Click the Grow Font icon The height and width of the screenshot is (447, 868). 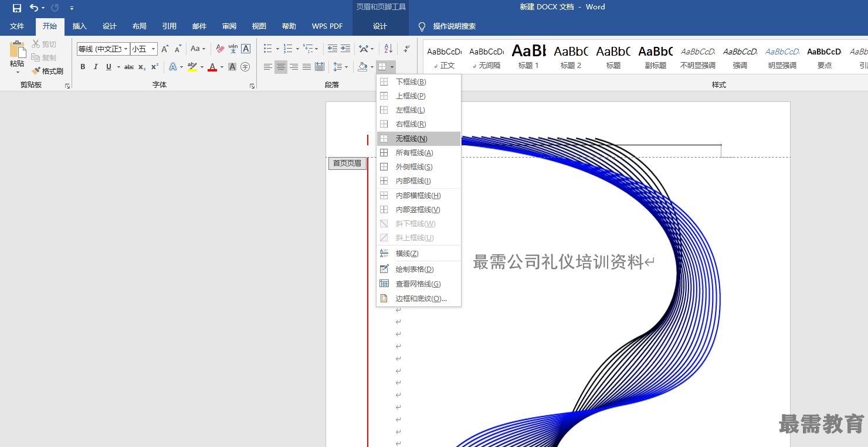(x=165, y=49)
